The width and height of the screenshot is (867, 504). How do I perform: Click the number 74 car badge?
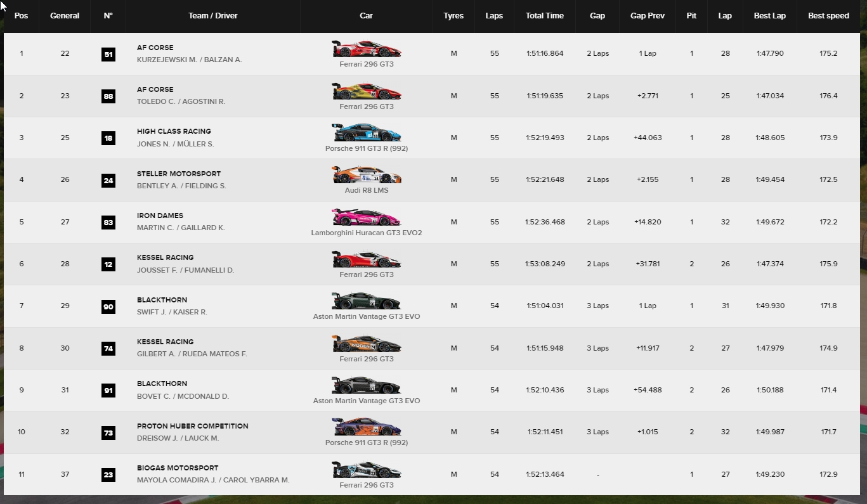coord(108,348)
